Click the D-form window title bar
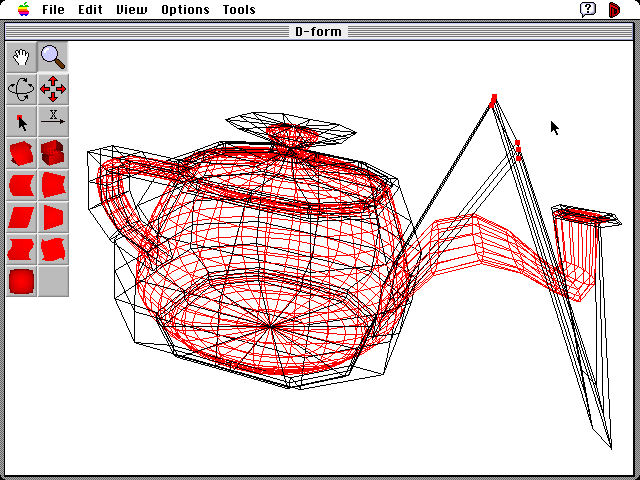The width and height of the screenshot is (640, 480). coord(318,31)
